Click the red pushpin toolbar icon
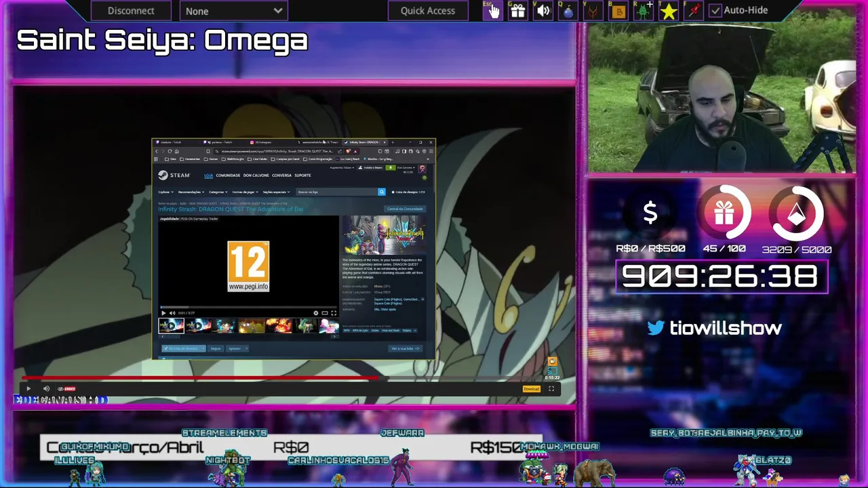The height and width of the screenshot is (488, 868). (693, 10)
